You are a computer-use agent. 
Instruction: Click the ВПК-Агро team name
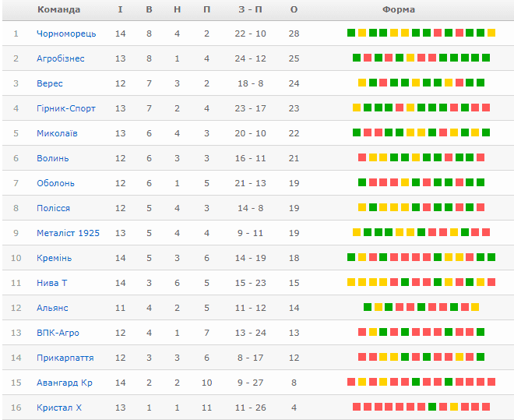[x=58, y=333]
